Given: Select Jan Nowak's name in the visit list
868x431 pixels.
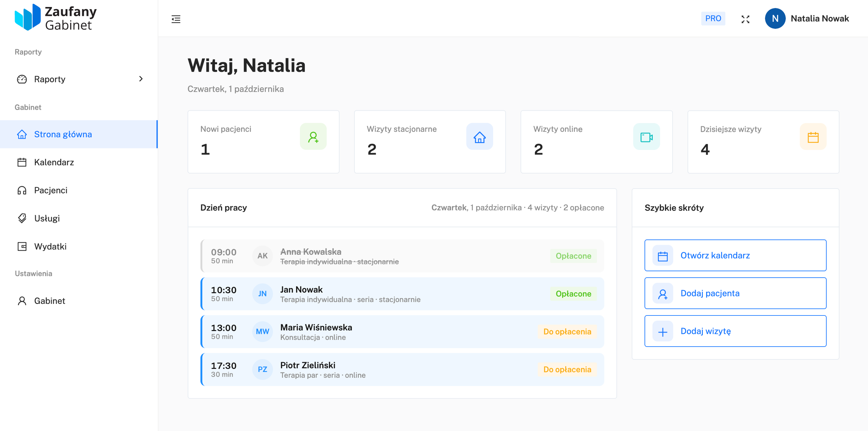Looking at the screenshot, I should point(301,290).
